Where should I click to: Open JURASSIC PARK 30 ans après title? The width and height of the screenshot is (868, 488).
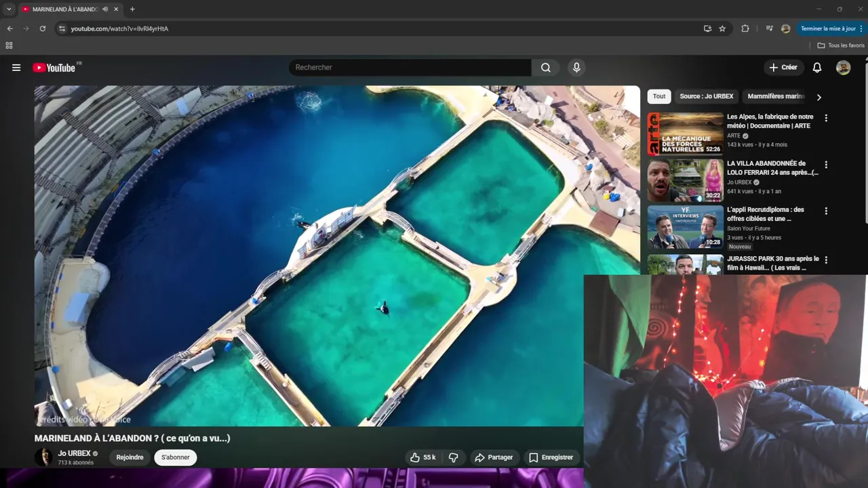773,263
